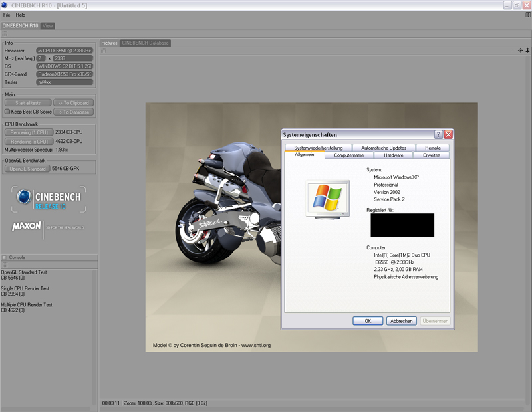This screenshot has width=532, height=412.
Task: Send results with To Database button
Action: (x=74, y=112)
